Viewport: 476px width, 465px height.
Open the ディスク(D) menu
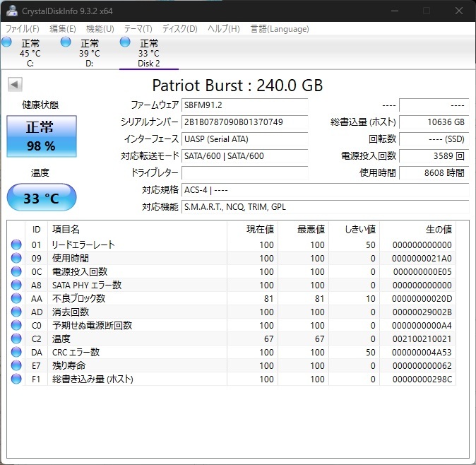[179, 29]
